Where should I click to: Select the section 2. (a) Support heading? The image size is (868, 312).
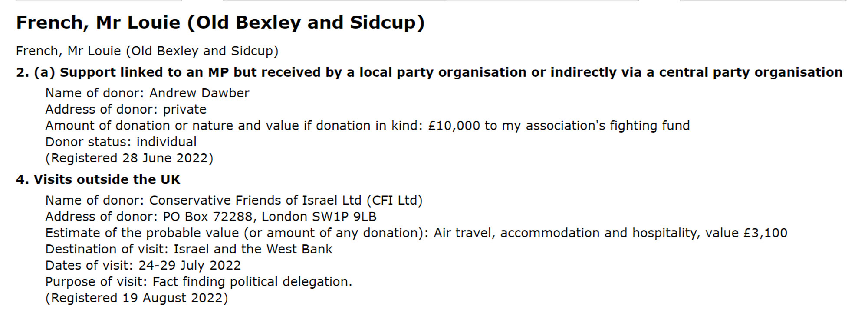pos(429,72)
